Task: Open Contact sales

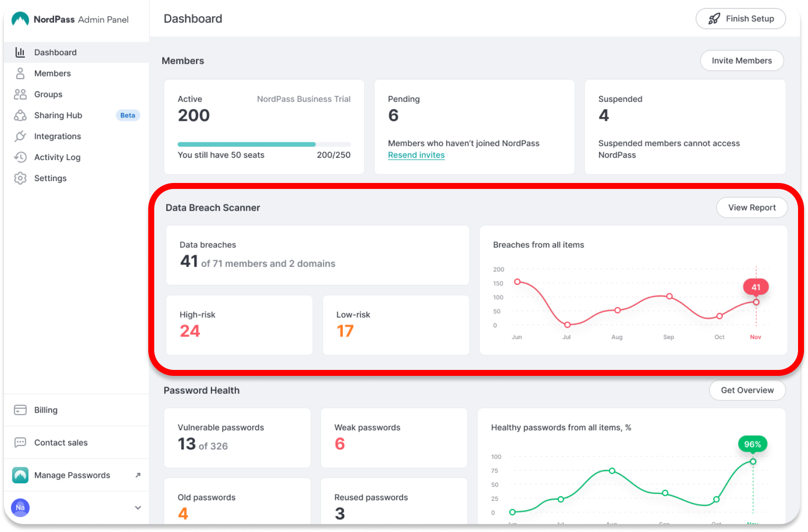Action: [x=77, y=443]
